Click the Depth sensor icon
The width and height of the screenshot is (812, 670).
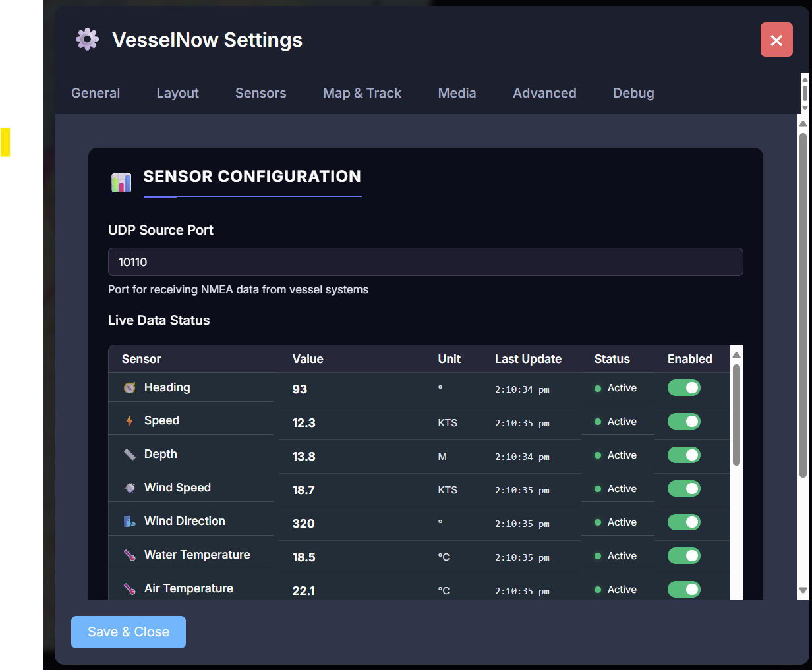[x=129, y=453]
